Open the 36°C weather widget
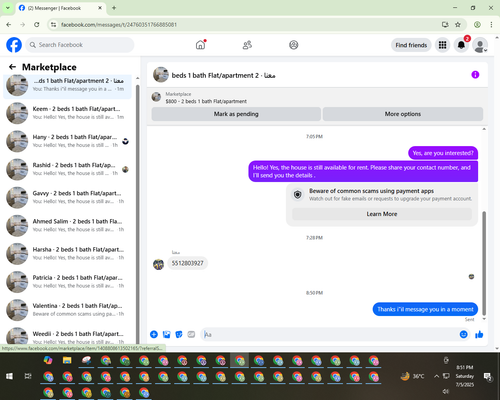Image resolution: width=500 pixels, height=400 pixels. 412,376
